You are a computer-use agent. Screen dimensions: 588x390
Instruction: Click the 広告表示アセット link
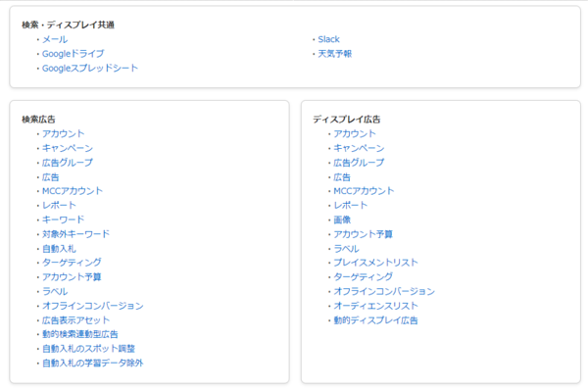75,320
